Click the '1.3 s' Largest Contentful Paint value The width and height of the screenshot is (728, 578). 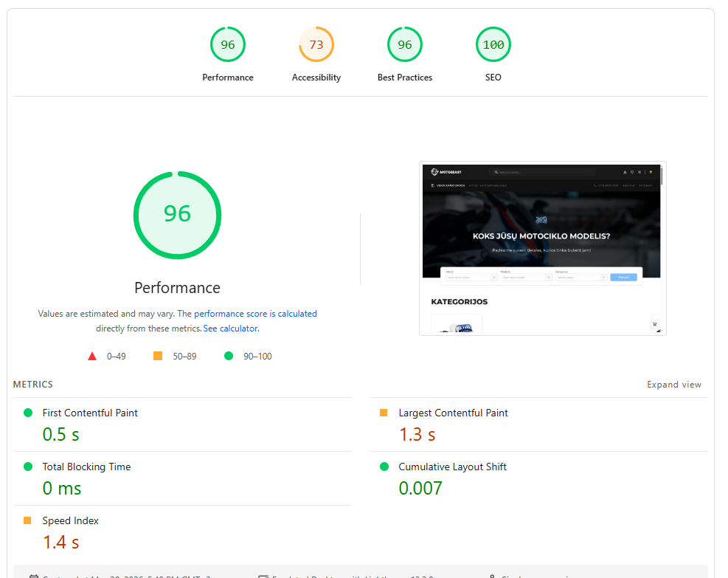tap(417, 435)
